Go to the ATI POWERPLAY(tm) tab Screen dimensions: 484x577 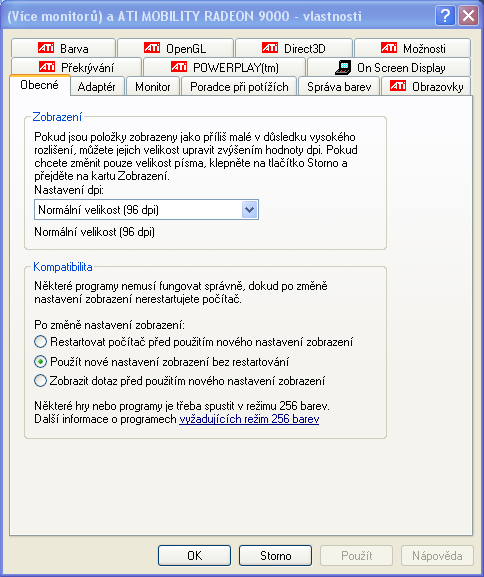[x=224, y=67]
